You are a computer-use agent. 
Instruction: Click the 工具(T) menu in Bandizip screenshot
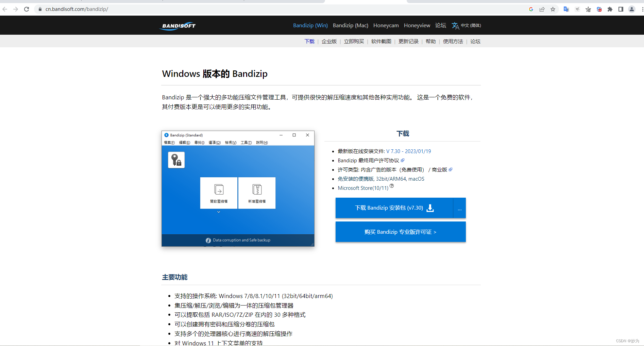coord(246,143)
